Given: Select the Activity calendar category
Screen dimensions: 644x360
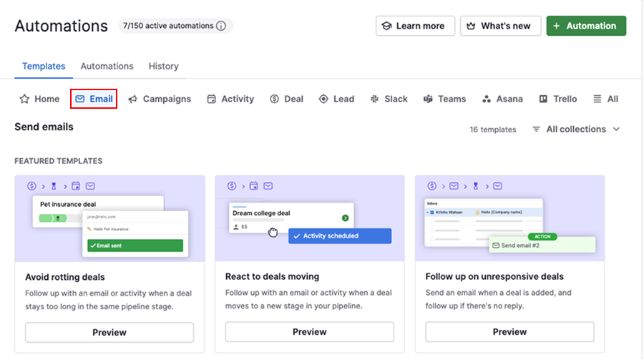Looking at the screenshot, I should [230, 99].
